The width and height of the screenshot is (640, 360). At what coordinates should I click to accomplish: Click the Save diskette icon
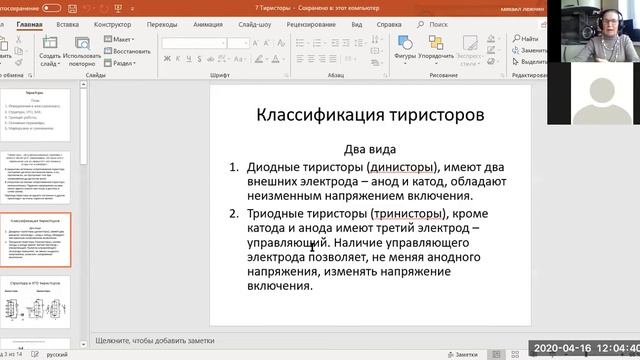(73, 8)
